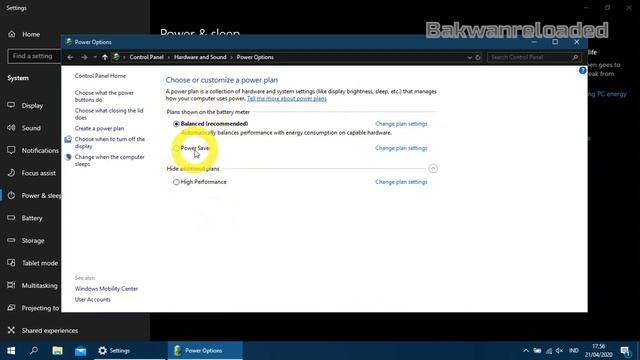Screen dimensions: 640x360
Task: Change plan settings for Power Saver
Action: click(401, 148)
